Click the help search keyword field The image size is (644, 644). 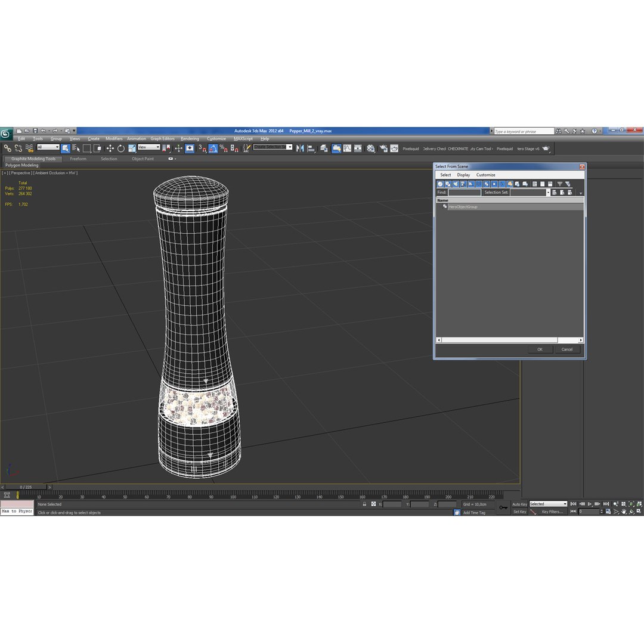(x=524, y=131)
